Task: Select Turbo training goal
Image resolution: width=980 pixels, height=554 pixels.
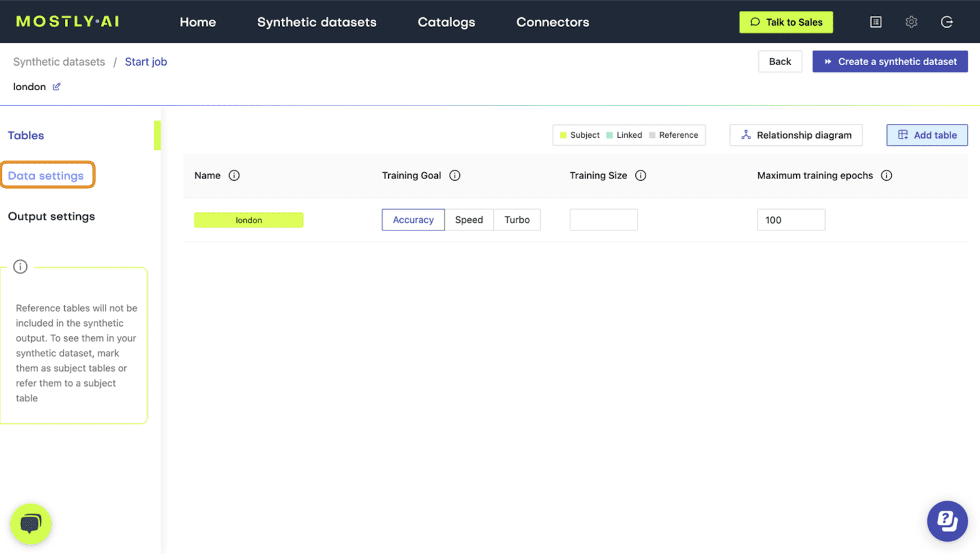Action: 517,220
